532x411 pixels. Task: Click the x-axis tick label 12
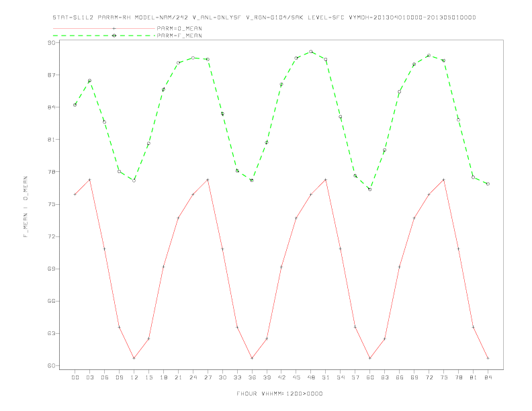tap(134, 377)
